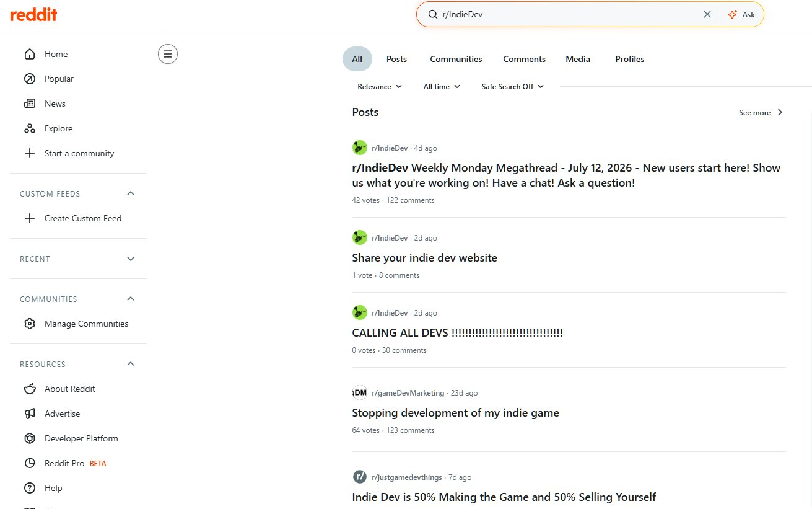Open the Relevance sort dropdown
Image resolution: width=812 pixels, height=509 pixels.
click(x=380, y=86)
